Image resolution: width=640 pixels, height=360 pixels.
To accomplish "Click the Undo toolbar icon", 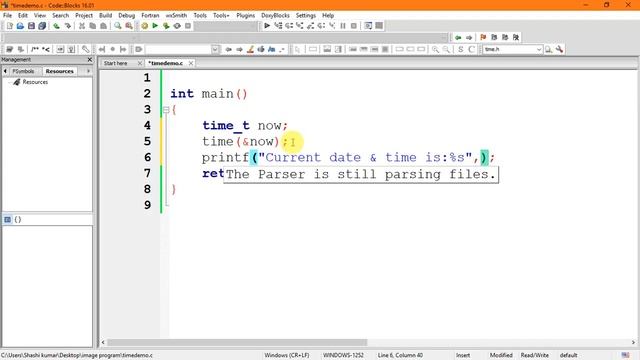I will [56, 26].
